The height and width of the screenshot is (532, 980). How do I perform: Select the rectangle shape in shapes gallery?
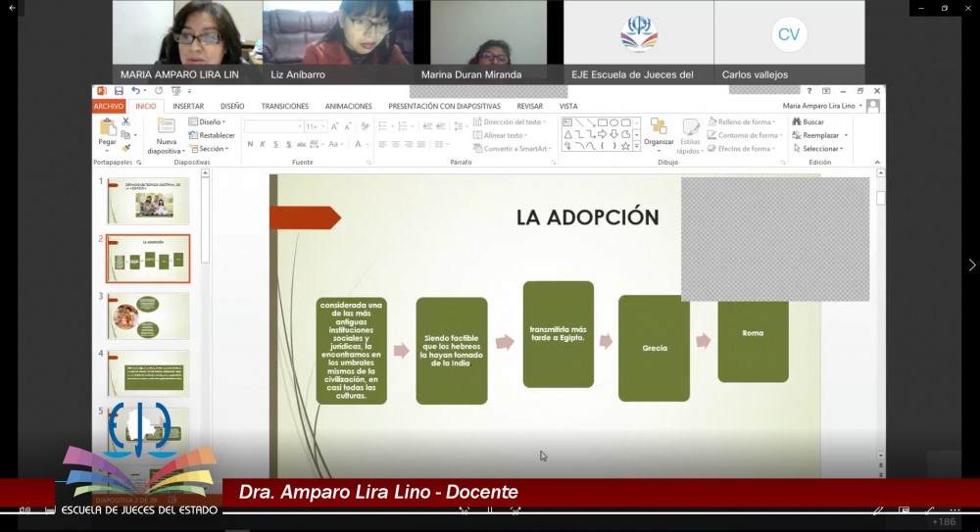pyautogui.click(x=603, y=121)
